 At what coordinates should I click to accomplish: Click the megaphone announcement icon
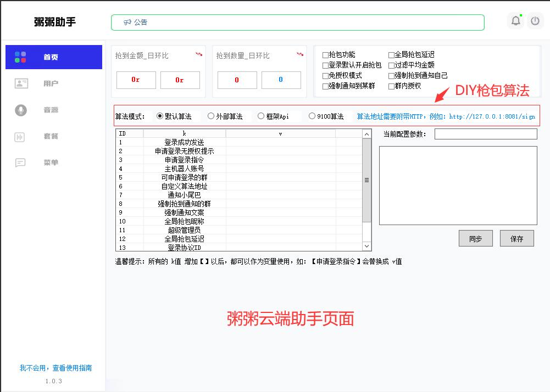pos(127,23)
